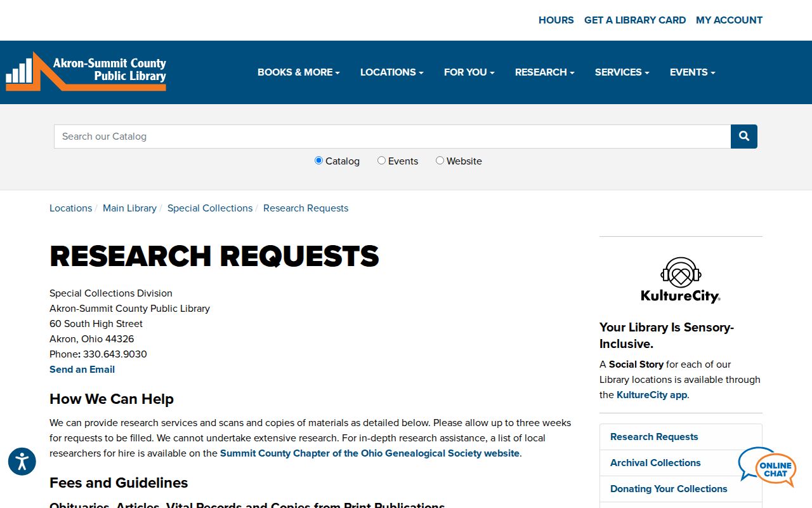Viewport: 812px width, 508px height.
Task: Open the Research dropdown menu
Action: click(x=545, y=72)
